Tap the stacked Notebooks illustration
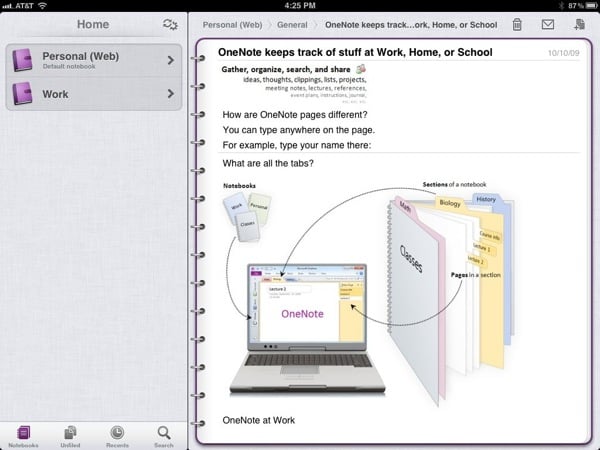 tap(247, 217)
